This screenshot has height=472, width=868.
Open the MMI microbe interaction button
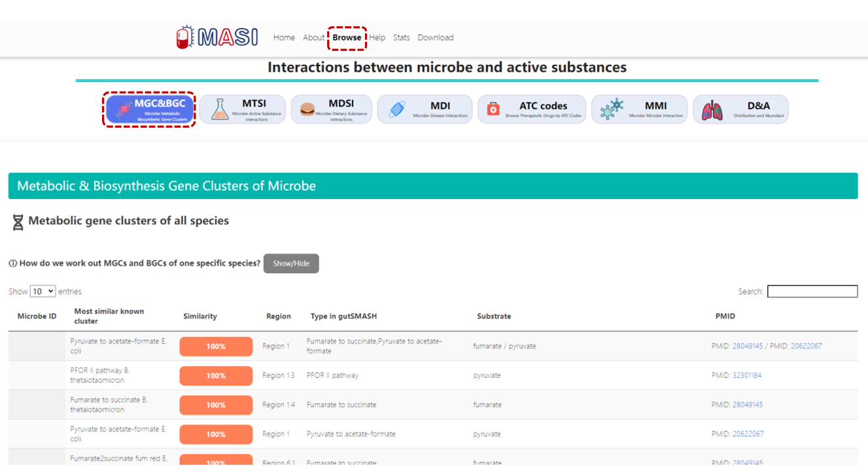pos(639,109)
